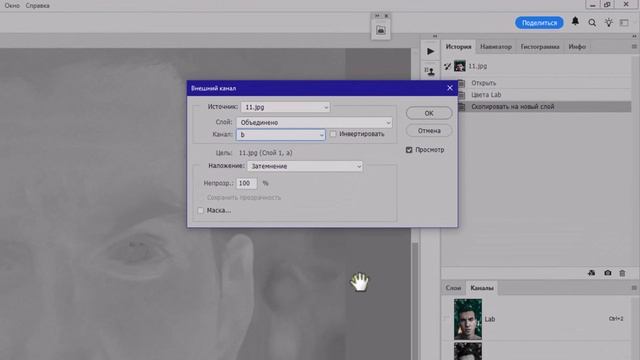Image resolution: width=640 pixels, height=360 pixels.
Task: Click the camera new snapshot icon
Action: 607,273
